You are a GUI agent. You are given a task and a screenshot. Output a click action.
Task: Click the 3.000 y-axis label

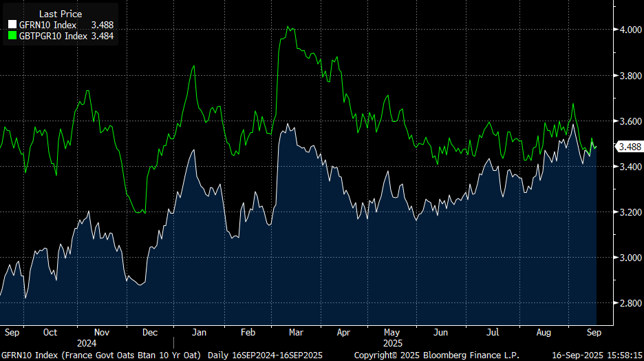coord(630,258)
